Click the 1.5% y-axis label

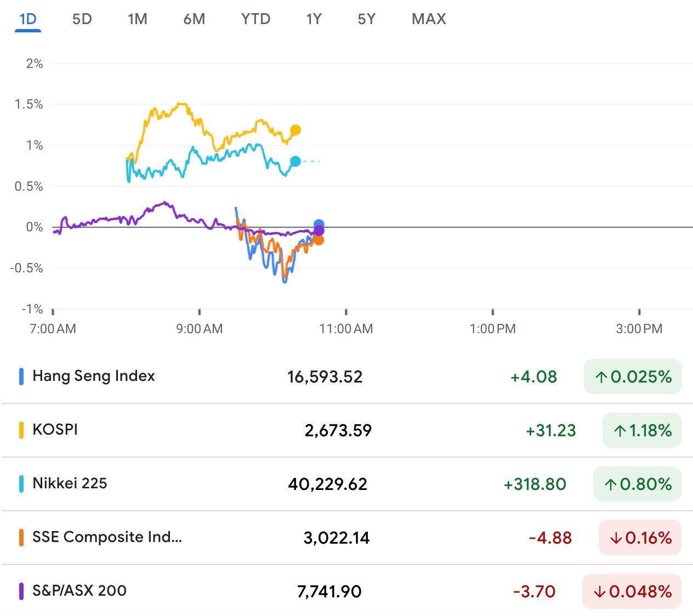coord(29,104)
